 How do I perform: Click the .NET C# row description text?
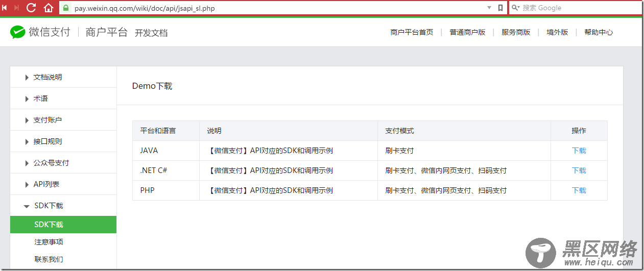point(270,170)
